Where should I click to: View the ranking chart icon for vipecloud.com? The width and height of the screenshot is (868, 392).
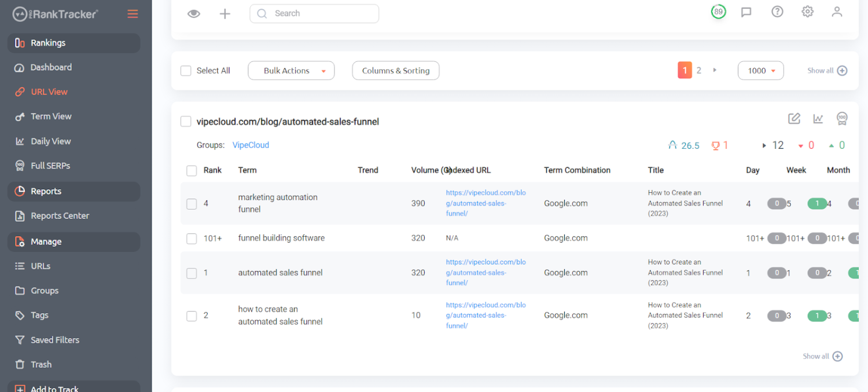818,118
